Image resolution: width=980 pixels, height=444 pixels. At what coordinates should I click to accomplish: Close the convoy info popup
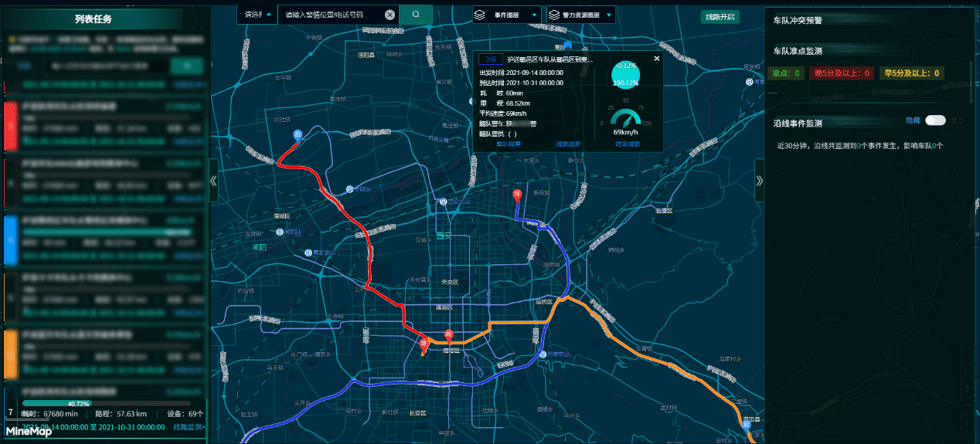point(657,58)
